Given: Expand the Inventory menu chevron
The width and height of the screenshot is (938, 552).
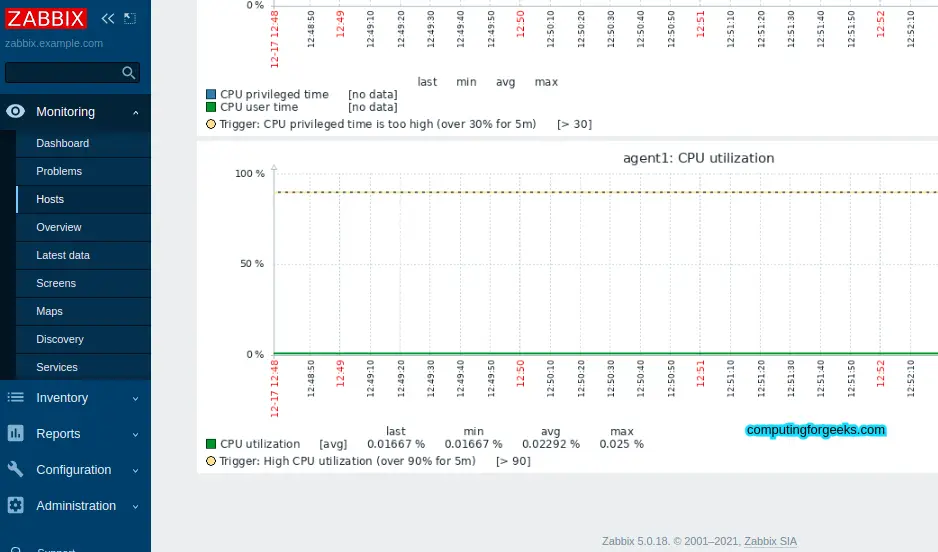Looking at the screenshot, I should (x=136, y=398).
